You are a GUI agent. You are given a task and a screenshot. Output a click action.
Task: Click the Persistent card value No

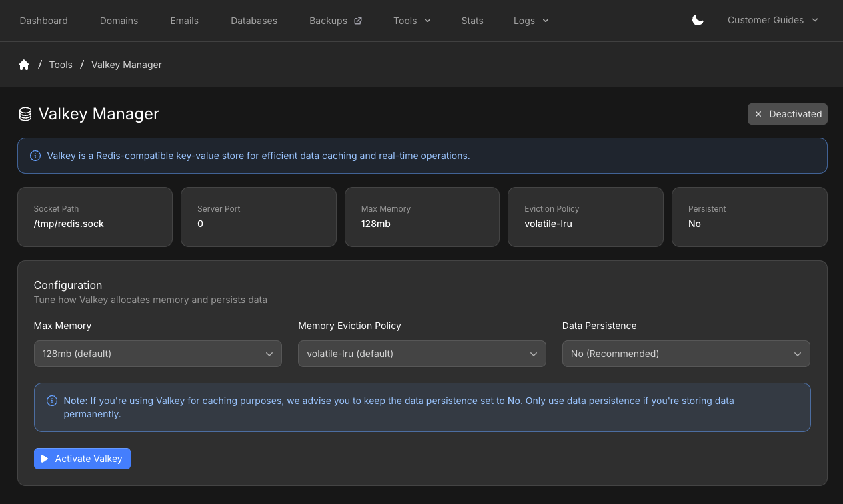694,224
